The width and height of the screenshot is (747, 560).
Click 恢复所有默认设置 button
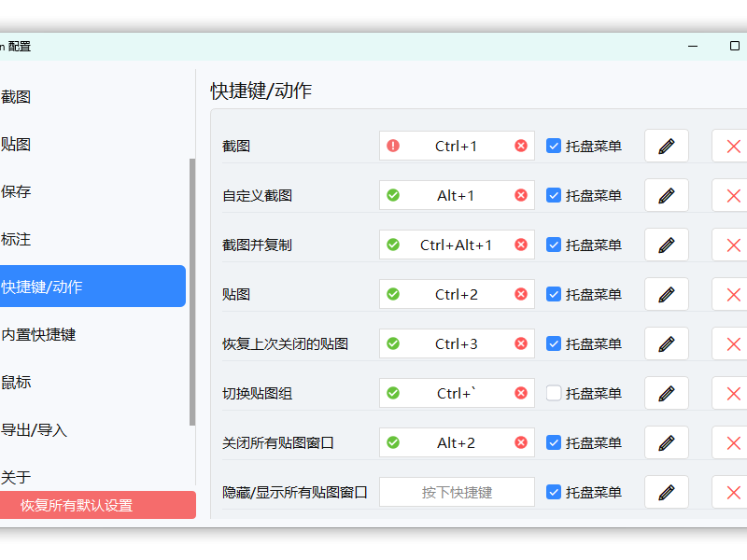click(x=98, y=505)
